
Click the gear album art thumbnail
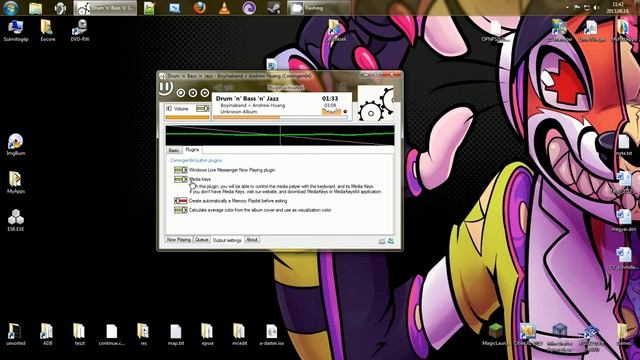[x=376, y=104]
